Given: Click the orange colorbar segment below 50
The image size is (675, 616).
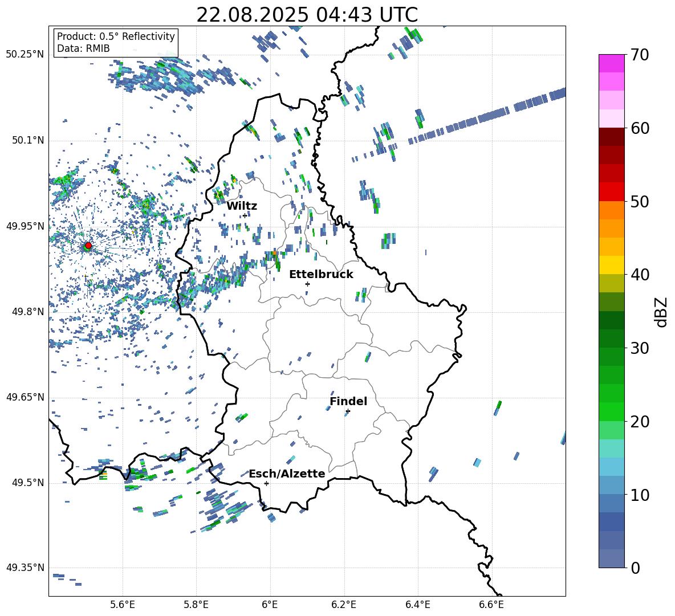Looking at the screenshot, I should click(x=611, y=210).
